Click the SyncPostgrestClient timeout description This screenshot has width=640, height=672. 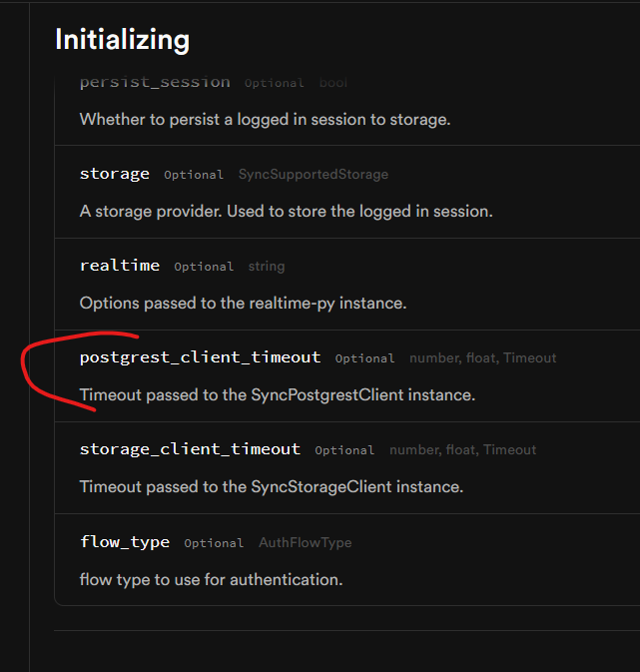click(277, 394)
